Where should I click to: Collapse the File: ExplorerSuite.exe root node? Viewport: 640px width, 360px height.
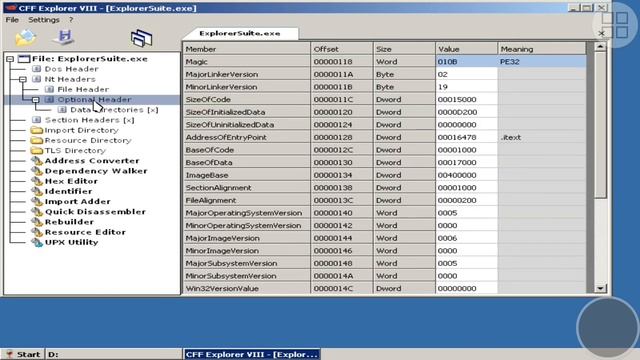pos(10,59)
